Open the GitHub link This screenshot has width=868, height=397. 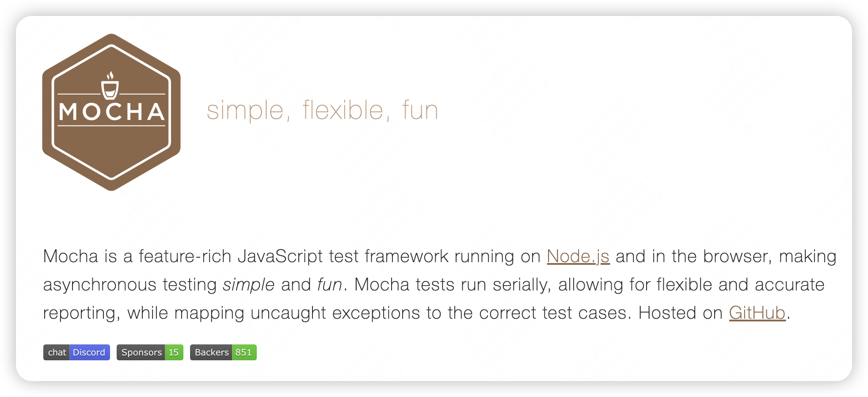point(757,313)
